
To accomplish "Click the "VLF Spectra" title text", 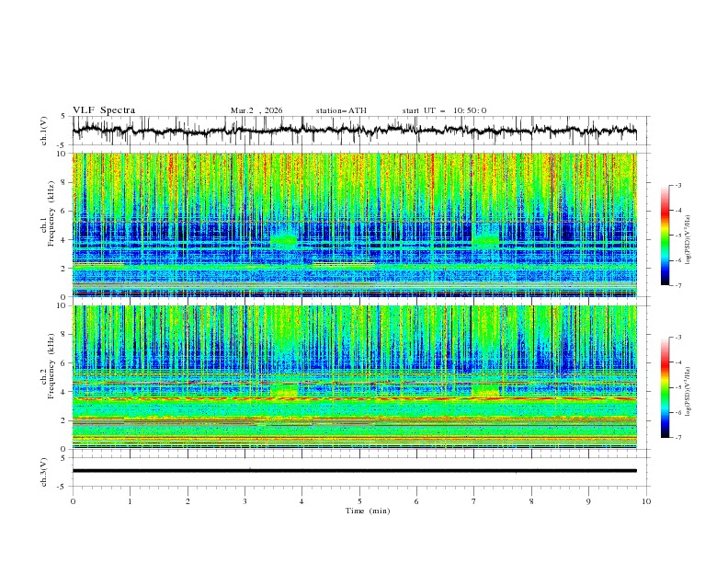I will (x=104, y=110).
